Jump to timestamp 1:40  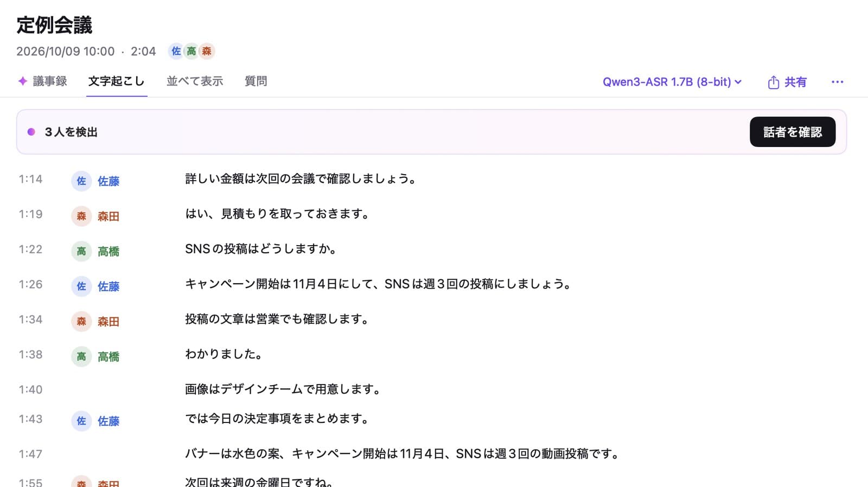(x=30, y=389)
